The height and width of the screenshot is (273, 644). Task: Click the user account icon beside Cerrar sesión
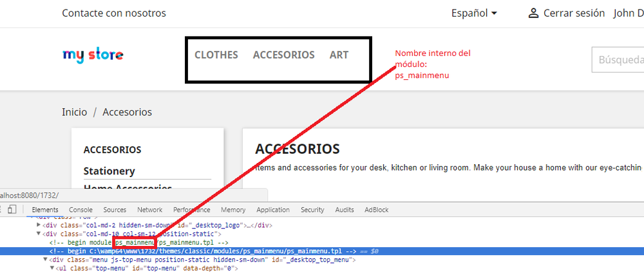(x=533, y=13)
